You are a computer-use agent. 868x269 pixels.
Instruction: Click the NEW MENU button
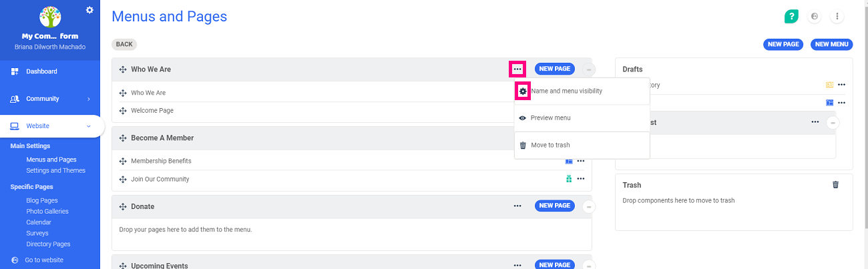point(832,44)
